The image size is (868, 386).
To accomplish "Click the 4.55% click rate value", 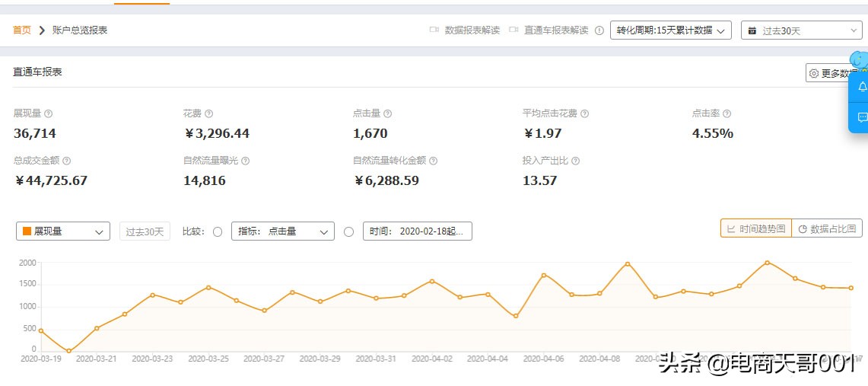I will pyautogui.click(x=713, y=133).
